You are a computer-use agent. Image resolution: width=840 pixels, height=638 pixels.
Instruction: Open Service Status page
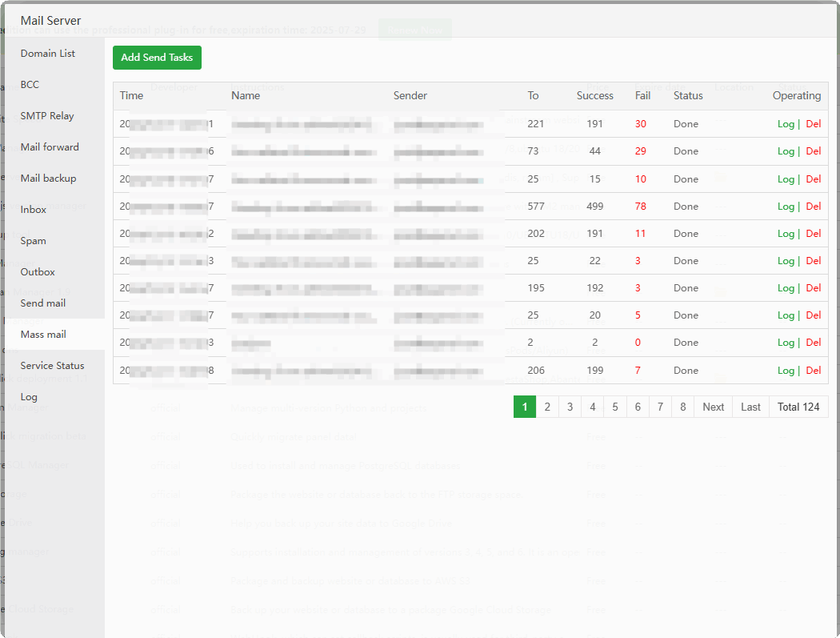point(52,366)
